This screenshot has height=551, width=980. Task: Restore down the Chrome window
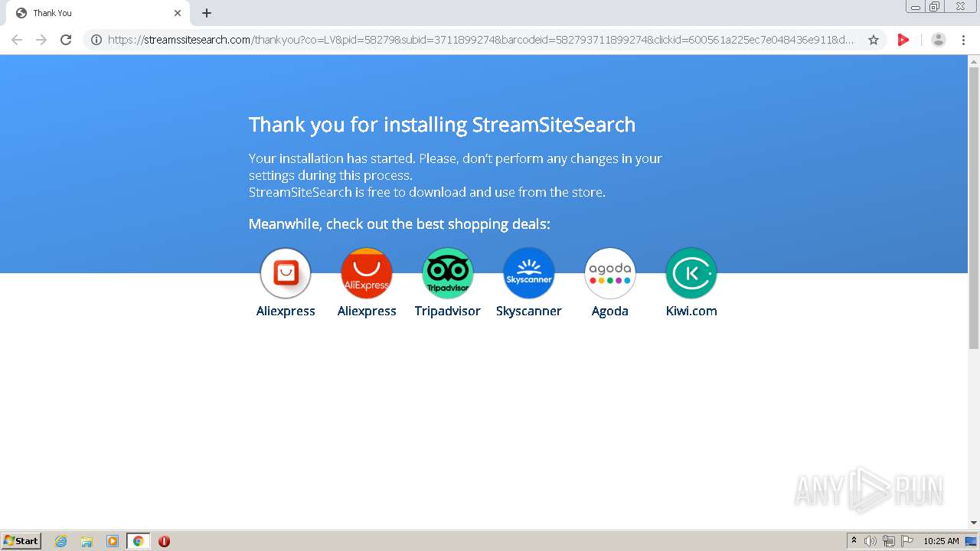935,7
